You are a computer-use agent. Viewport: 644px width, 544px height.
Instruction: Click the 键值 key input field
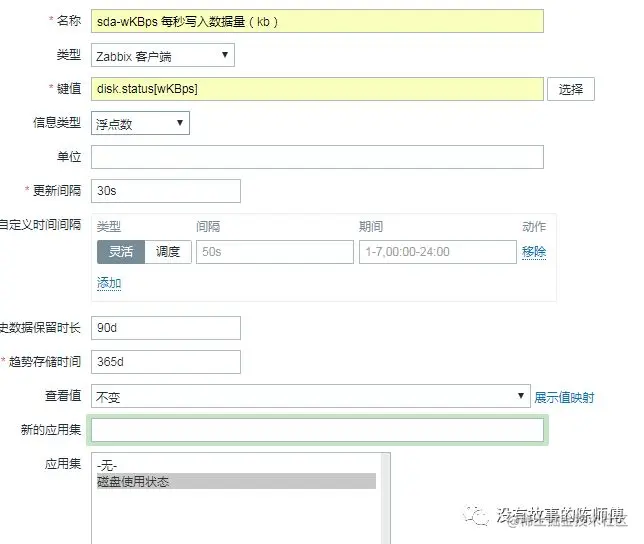click(x=317, y=89)
